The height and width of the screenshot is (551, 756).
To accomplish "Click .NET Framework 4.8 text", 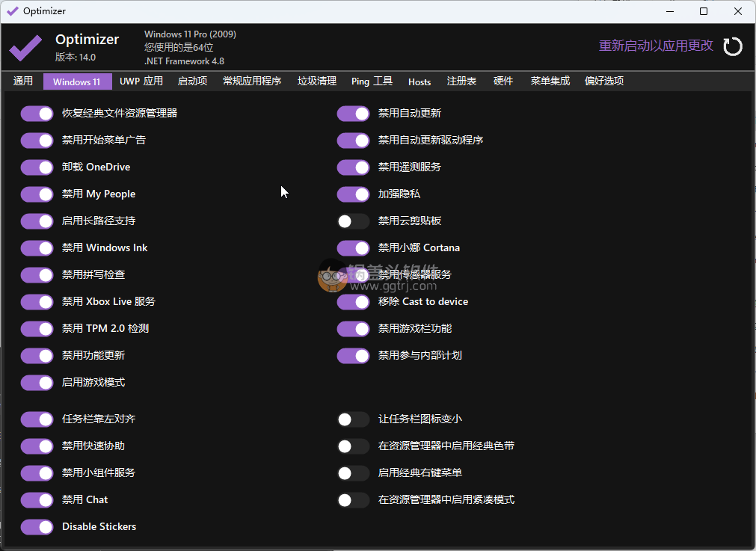I will (184, 61).
